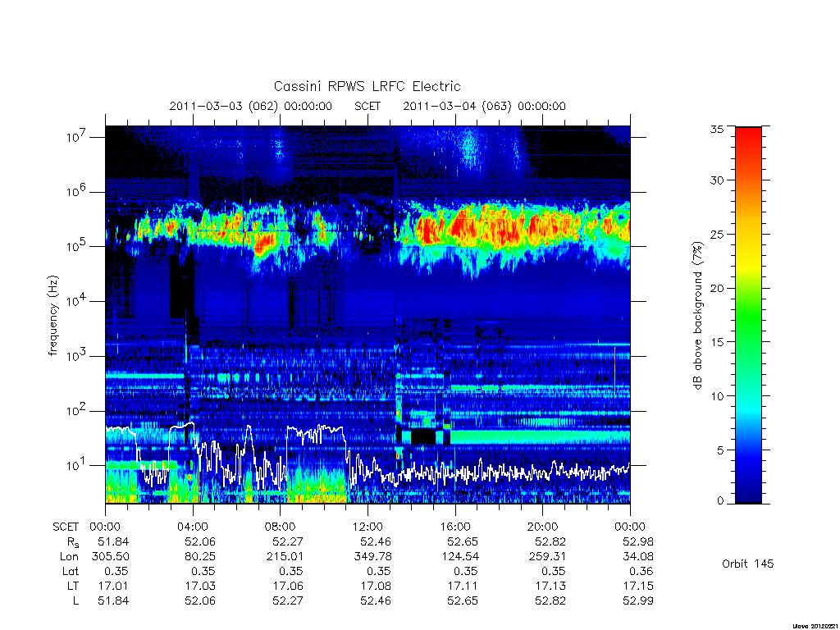Click the plot title "Cassini RPWS LRFC Electric"

(367, 86)
